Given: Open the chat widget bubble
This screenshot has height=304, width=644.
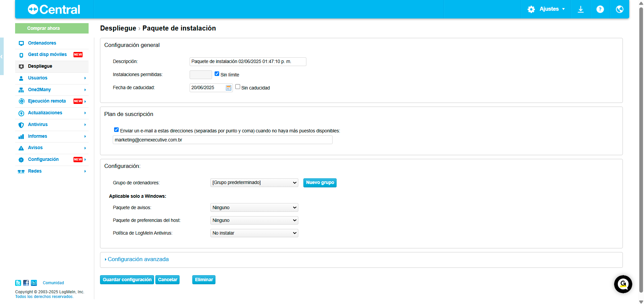Looking at the screenshot, I should [x=623, y=284].
